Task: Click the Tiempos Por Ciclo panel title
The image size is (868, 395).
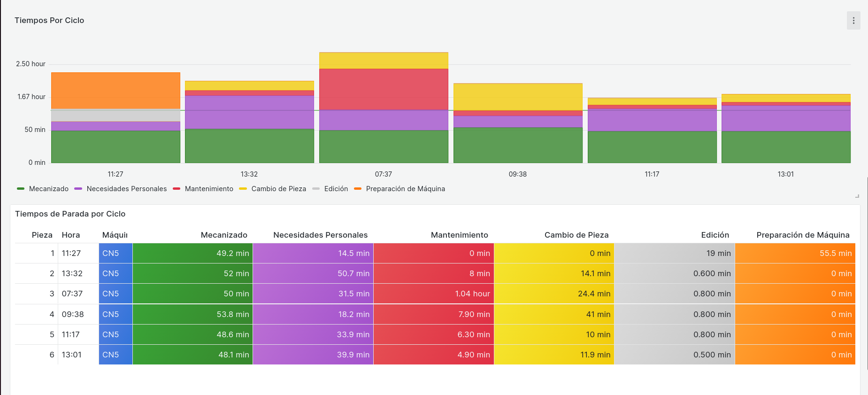Action: click(x=49, y=20)
